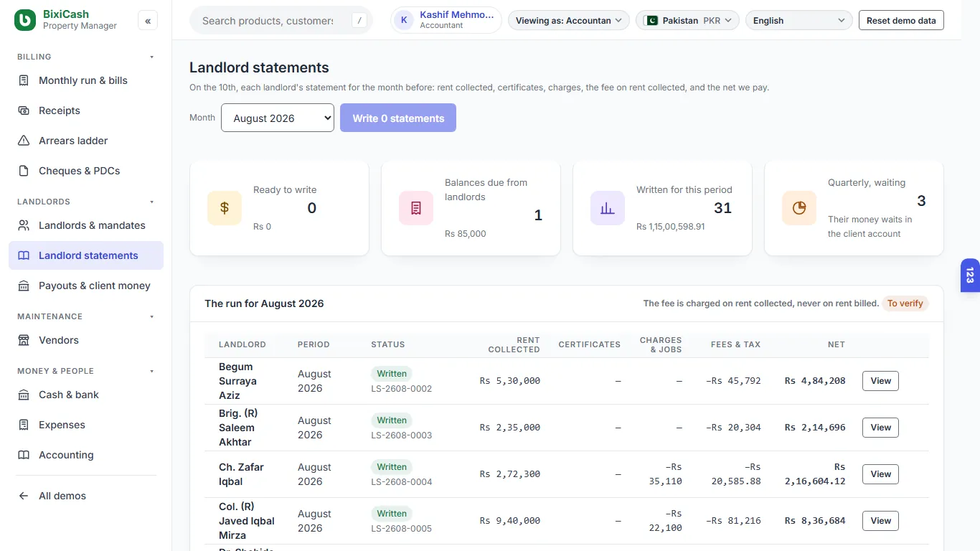The height and width of the screenshot is (551, 980).
Task: Focus the search products, customers field
Action: point(281,21)
